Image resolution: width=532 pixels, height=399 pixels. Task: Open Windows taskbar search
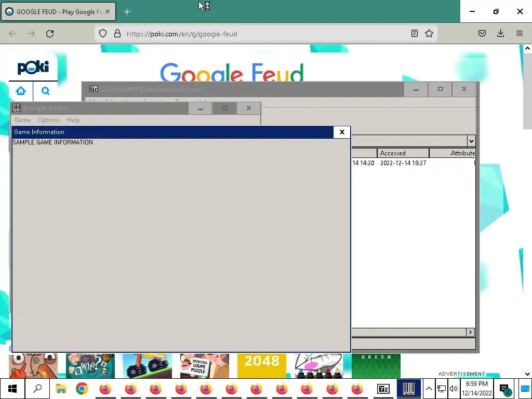[x=37, y=389]
